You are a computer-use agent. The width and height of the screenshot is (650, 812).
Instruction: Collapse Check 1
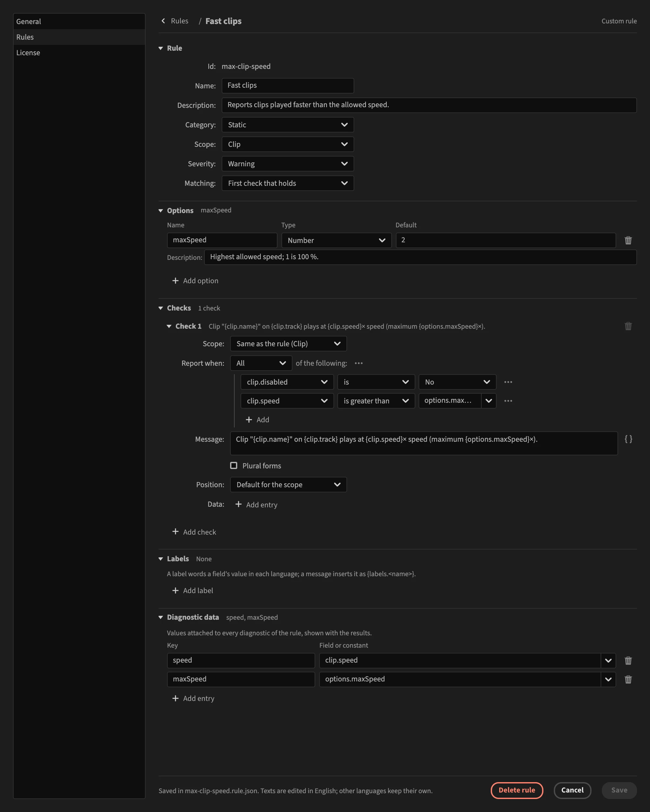pyautogui.click(x=169, y=326)
